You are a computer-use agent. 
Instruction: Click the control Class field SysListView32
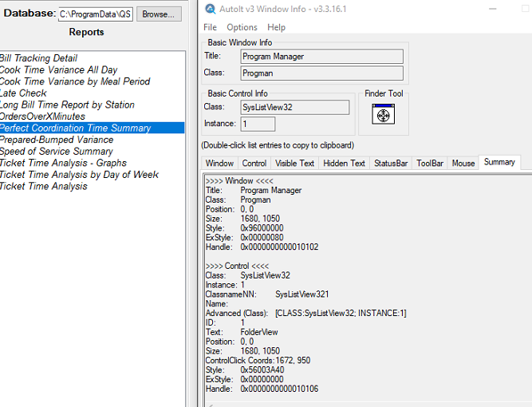(x=295, y=107)
